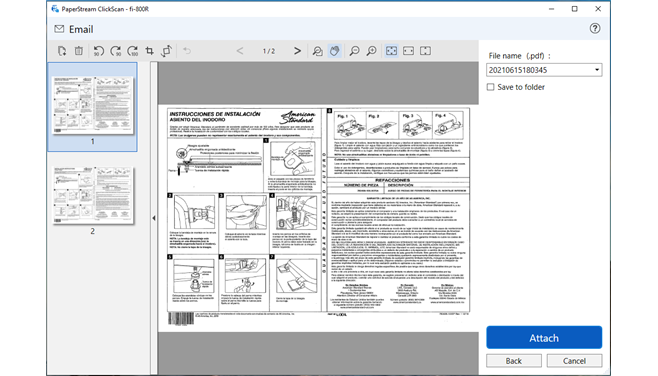Open the file name dropdown arrow
This screenshot has width=658, height=376.
coord(597,70)
